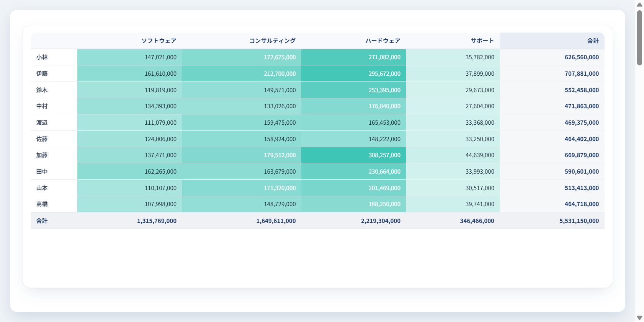Screen dimensions: 644x322
Task: Click the scrollbar up arrow
Action: coord(639,5)
